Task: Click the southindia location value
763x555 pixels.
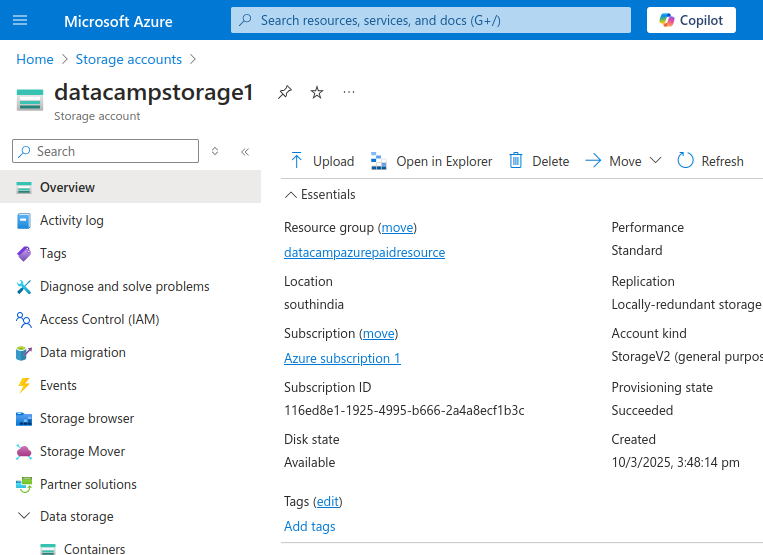Action: 314,304
